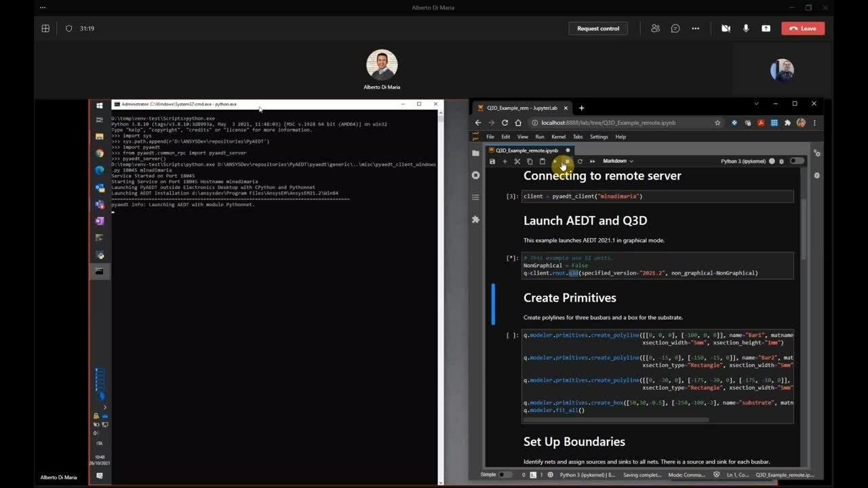The image size is (868, 488).
Task: Mute or unmute the Teams microphone
Action: click(x=746, y=28)
